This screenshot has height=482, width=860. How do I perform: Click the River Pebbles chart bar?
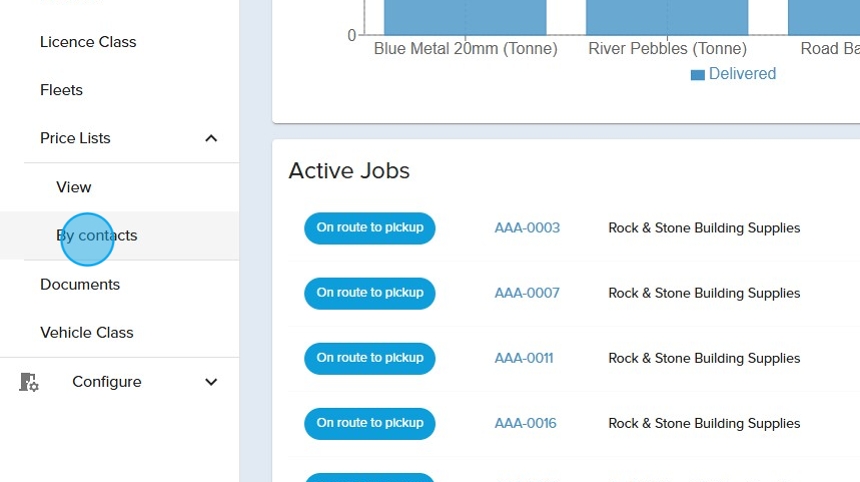(x=667, y=17)
